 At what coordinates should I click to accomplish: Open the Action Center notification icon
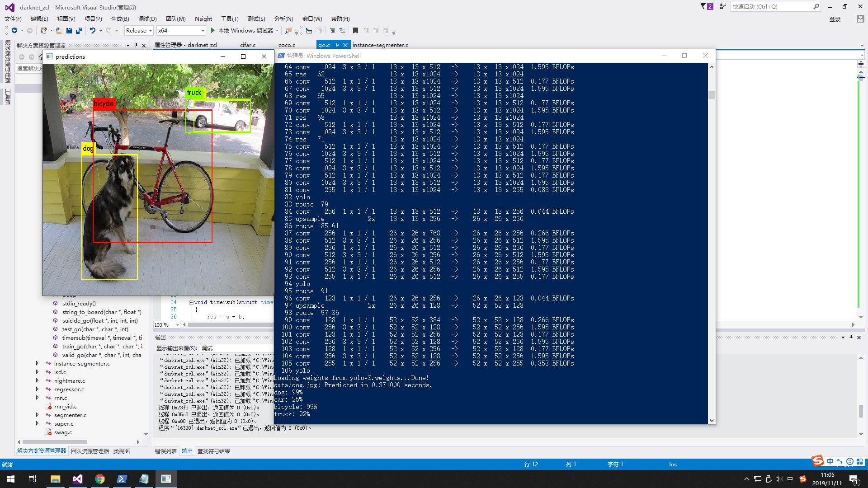[x=854, y=479]
